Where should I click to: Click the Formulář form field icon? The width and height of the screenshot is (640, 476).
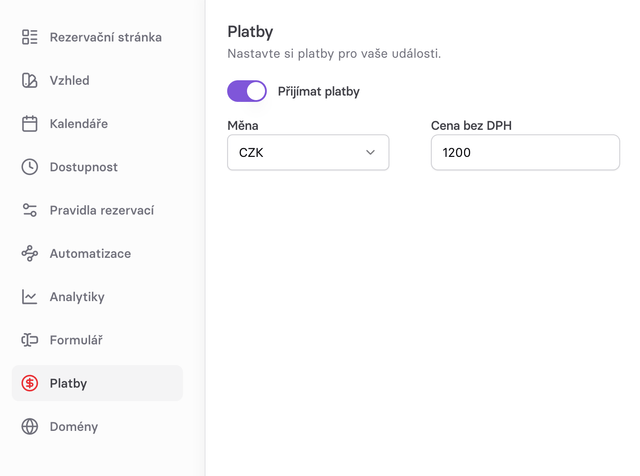29,340
